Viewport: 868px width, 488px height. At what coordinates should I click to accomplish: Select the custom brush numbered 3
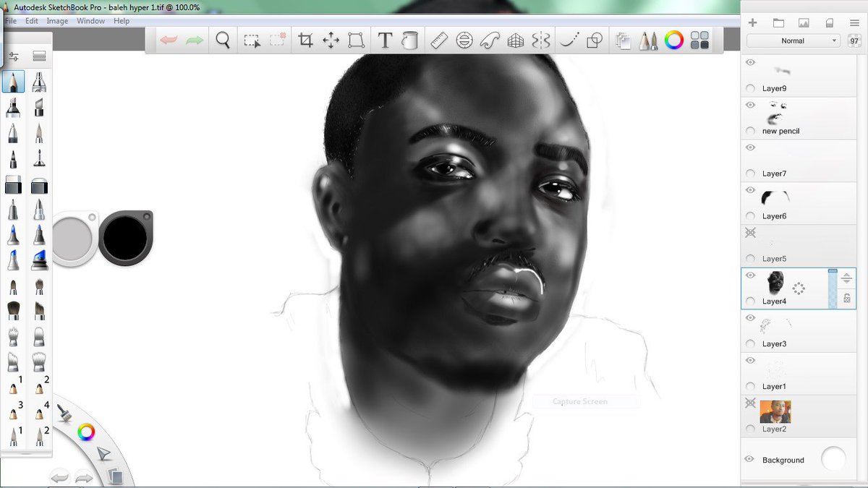[13, 411]
